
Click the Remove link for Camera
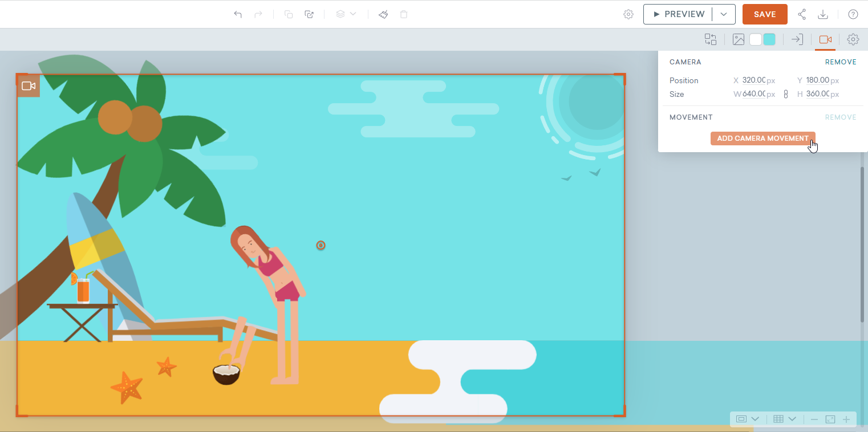[x=840, y=62]
